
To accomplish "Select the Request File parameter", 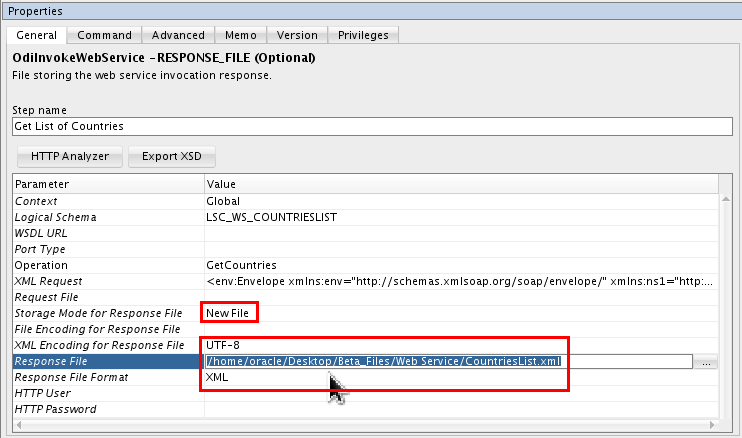I will (108, 297).
